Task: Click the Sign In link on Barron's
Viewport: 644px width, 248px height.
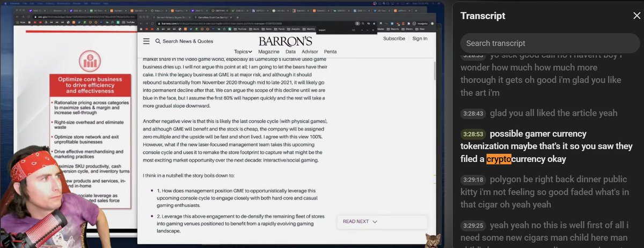Action: coord(420,39)
